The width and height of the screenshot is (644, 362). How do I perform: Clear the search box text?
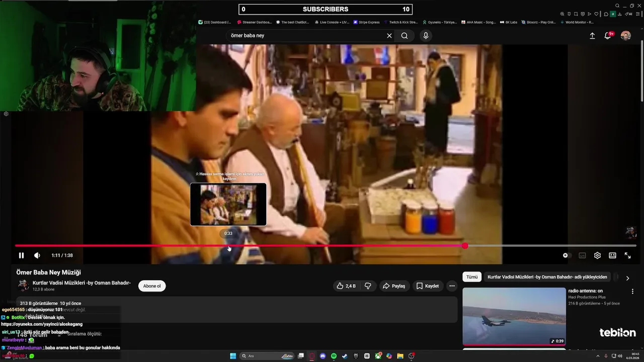389,36
